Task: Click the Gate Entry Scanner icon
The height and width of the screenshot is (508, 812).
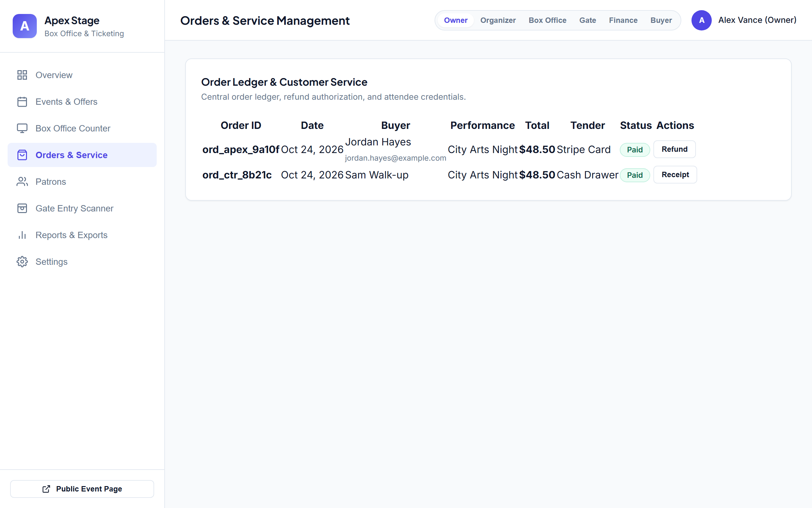Action: [22, 208]
